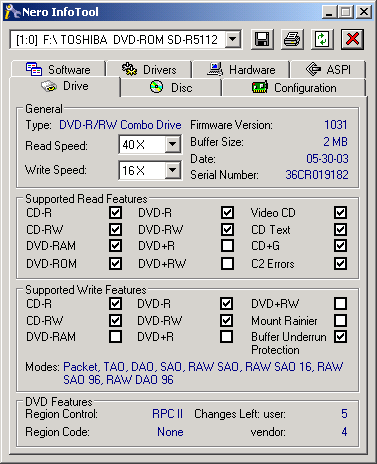The height and width of the screenshot is (464, 377).
Task: Switch to the Disc tab
Action: click(x=171, y=88)
